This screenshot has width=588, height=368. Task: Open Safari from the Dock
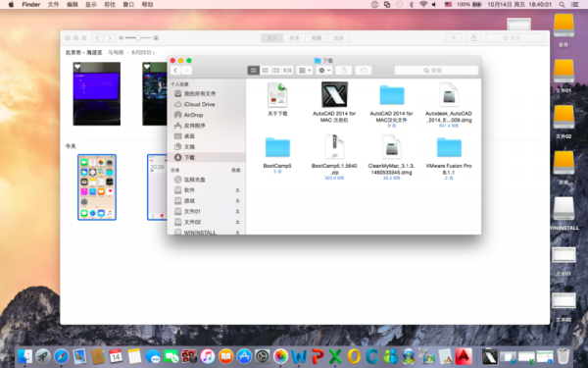62,356
